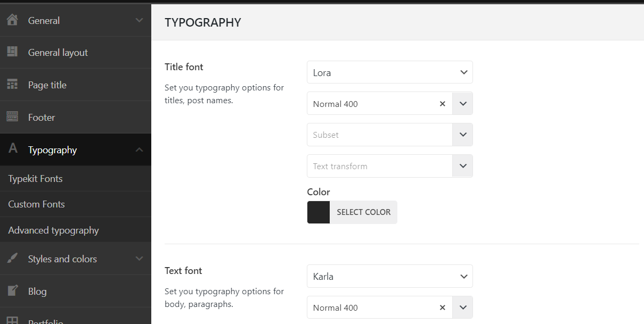
Task: Clear the Text font Normal 400 selection
Action: [x=442, y=308]
